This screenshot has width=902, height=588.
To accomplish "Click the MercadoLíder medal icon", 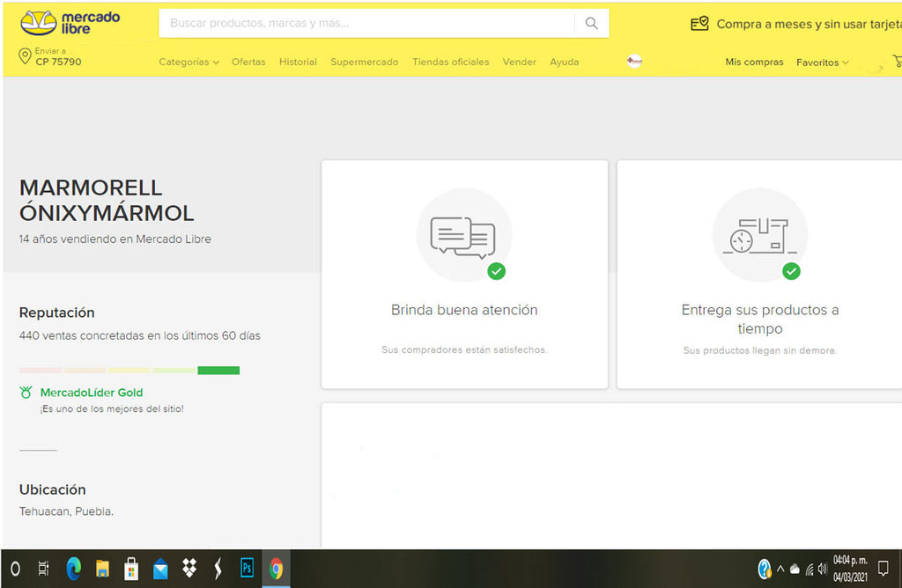I will pos(26,393).
